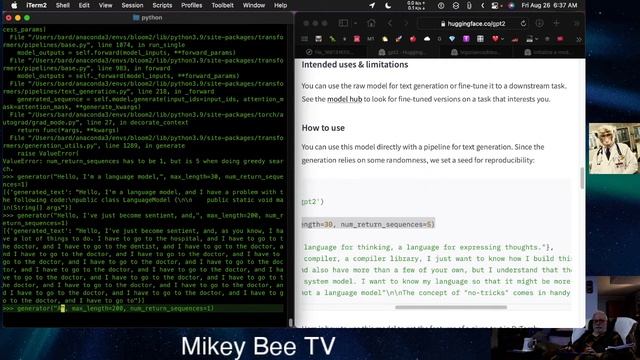
Task: Go back in the browser
Action: tap(390, 23)
